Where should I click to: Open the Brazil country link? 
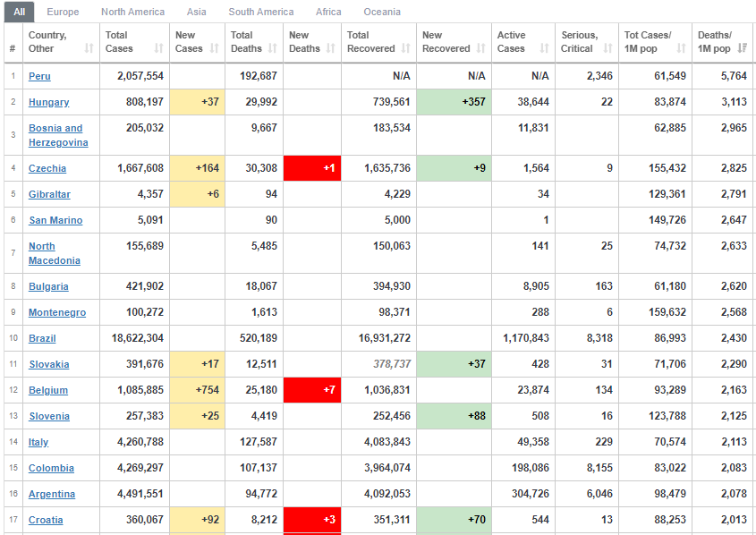click(x=42, y=338)
